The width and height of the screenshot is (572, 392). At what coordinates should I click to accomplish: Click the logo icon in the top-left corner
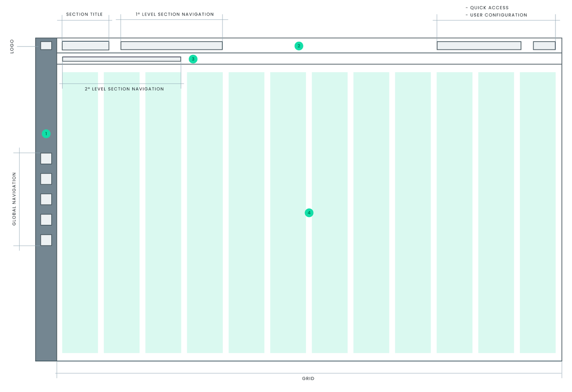tap(46, 45)
